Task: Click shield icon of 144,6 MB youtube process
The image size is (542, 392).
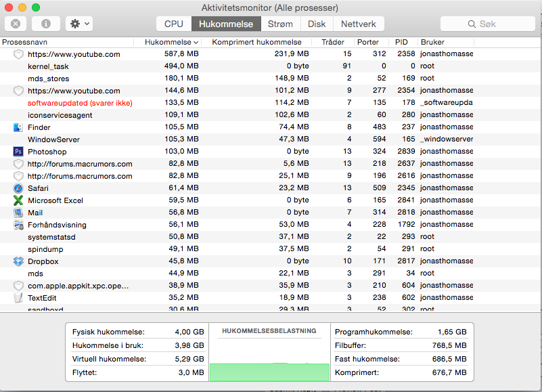Action: pos(18,91)
